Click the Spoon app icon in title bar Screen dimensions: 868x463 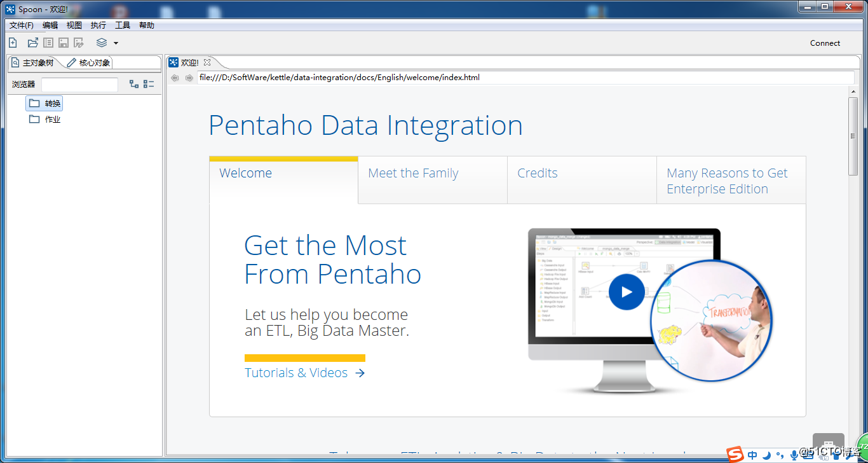click(x=10, y=9)
